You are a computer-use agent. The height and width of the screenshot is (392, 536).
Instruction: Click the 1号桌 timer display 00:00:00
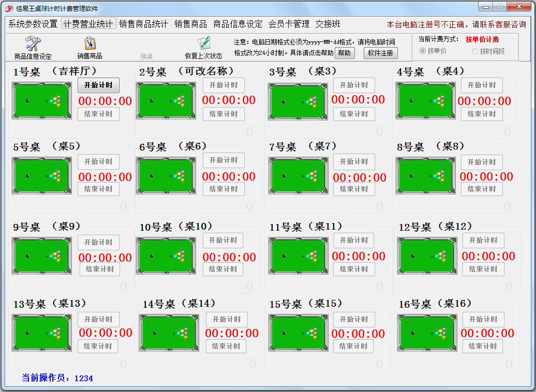105,101
